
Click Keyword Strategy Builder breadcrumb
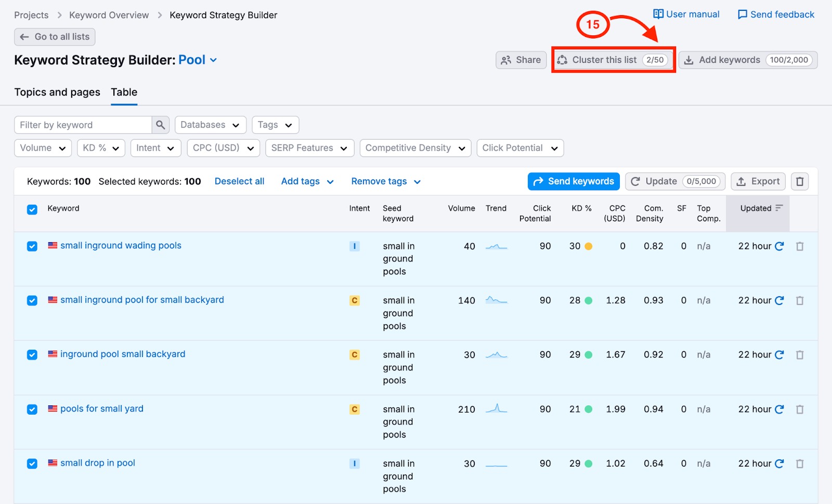(224, 15)
